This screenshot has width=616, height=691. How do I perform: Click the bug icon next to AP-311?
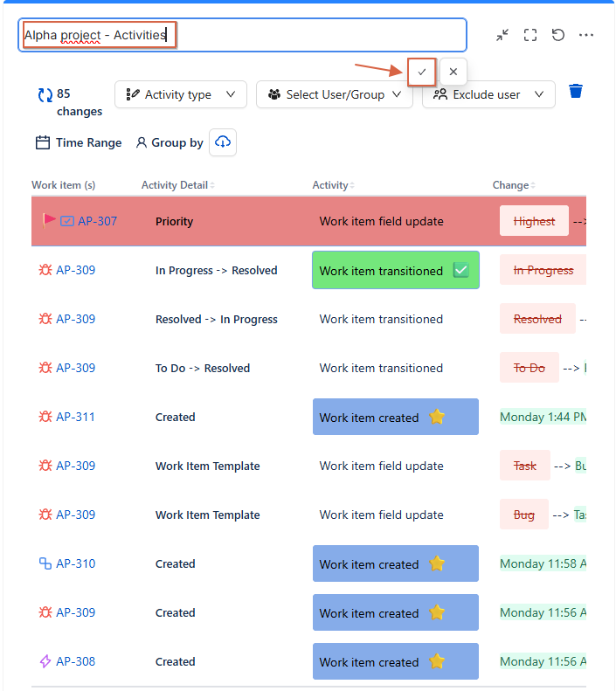[x=45, y=417]
